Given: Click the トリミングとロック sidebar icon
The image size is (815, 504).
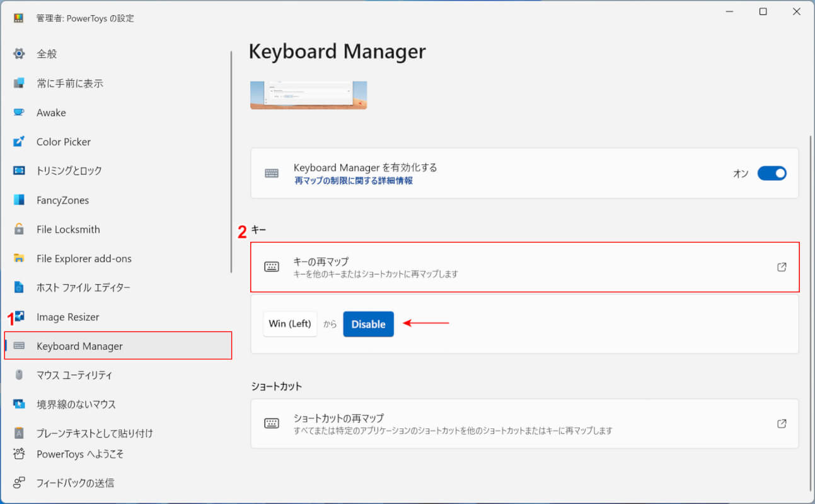Looking at the screenshot, I should (x=19, y=171).
